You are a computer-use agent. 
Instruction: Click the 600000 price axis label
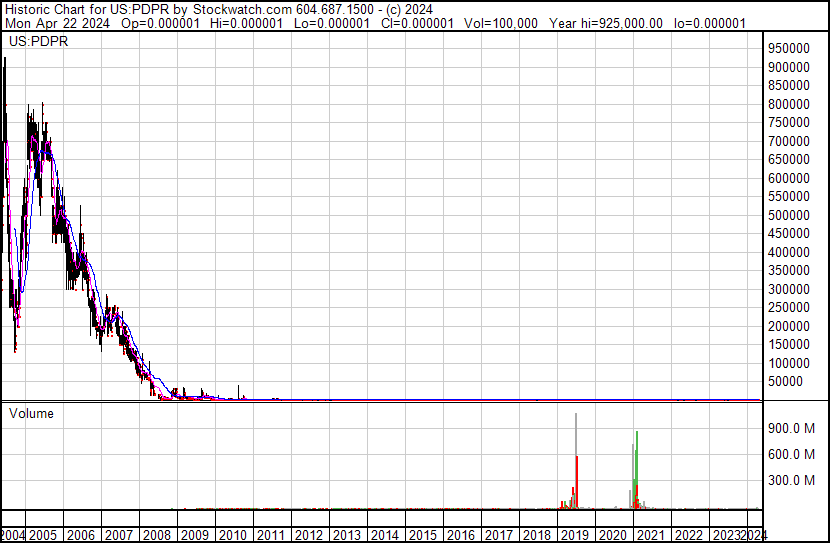789,178
